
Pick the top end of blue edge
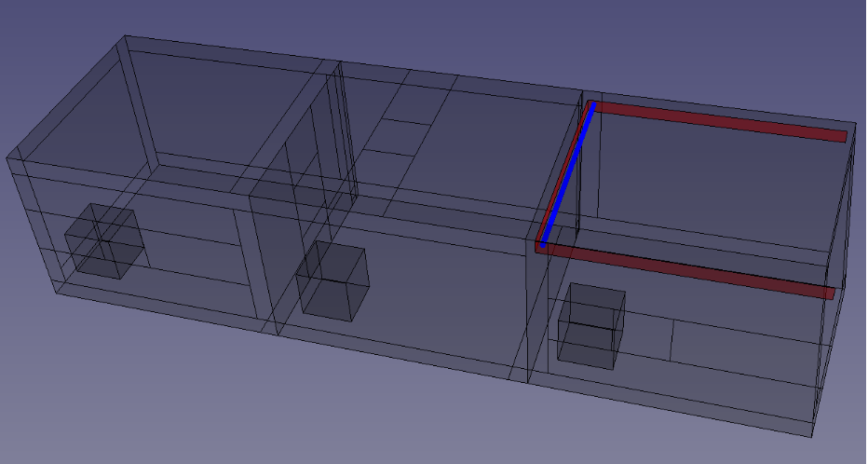tap(592, 104)
